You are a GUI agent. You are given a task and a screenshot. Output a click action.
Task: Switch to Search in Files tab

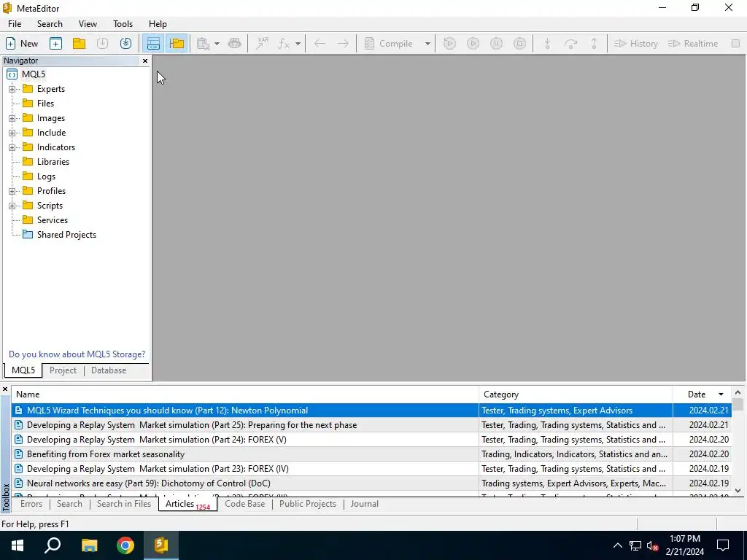coord(124,504)
